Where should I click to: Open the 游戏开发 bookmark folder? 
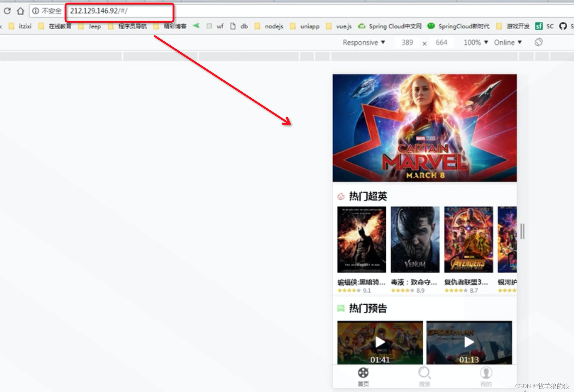[x=513, y=26]
